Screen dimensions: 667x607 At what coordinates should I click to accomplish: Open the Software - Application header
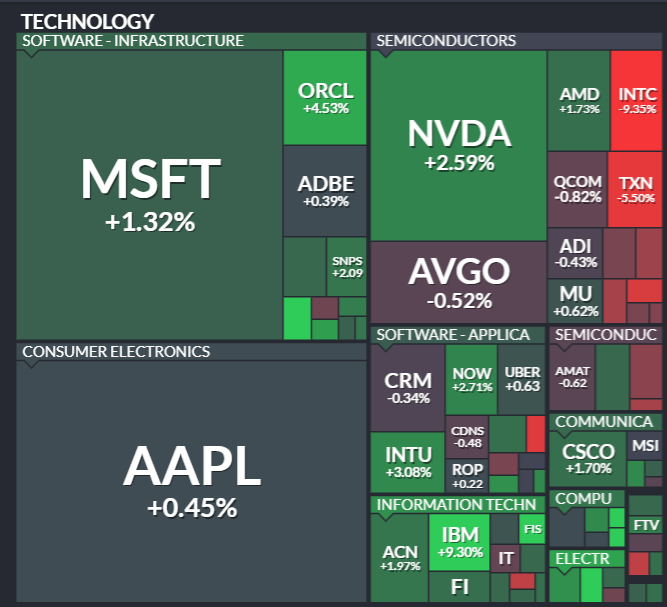[x=445, y=334]
